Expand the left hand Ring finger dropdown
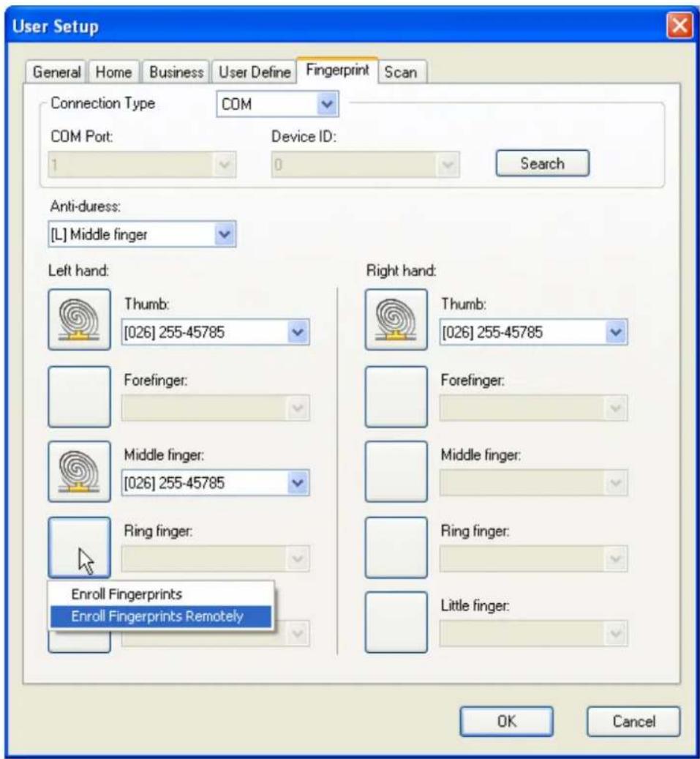The width and height of the screenshot is (700, 759). click(x=215, y=558)
